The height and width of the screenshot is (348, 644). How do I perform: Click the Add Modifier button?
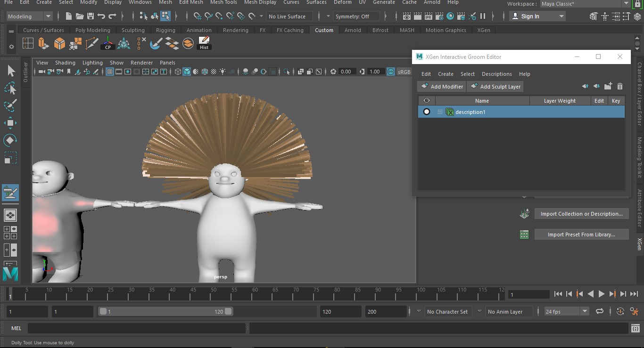coord(442,87)
